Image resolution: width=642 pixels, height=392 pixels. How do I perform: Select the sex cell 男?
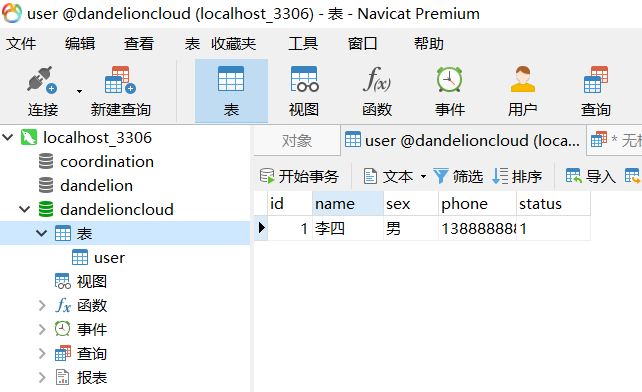[x=411, y=228]
